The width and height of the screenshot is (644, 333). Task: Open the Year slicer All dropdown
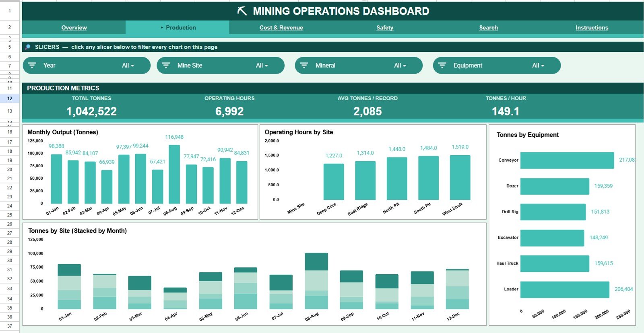coord(128,66)
